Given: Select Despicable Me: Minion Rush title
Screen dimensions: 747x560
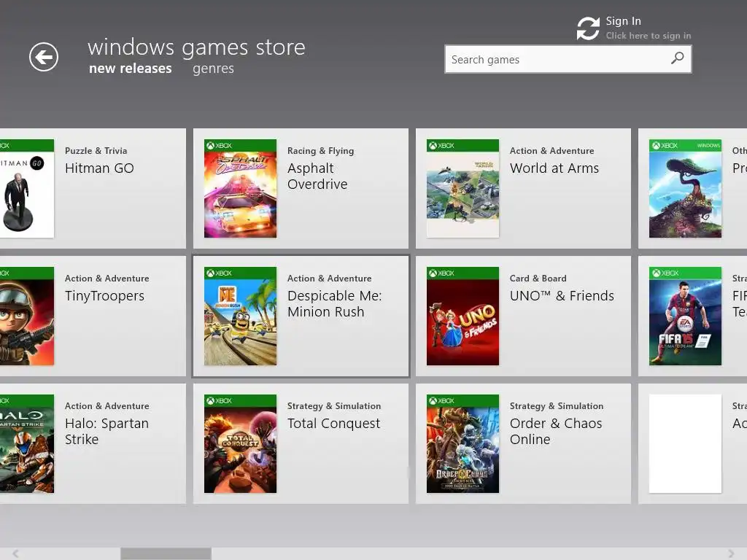Looking at the screenshot, I should 334,304.
